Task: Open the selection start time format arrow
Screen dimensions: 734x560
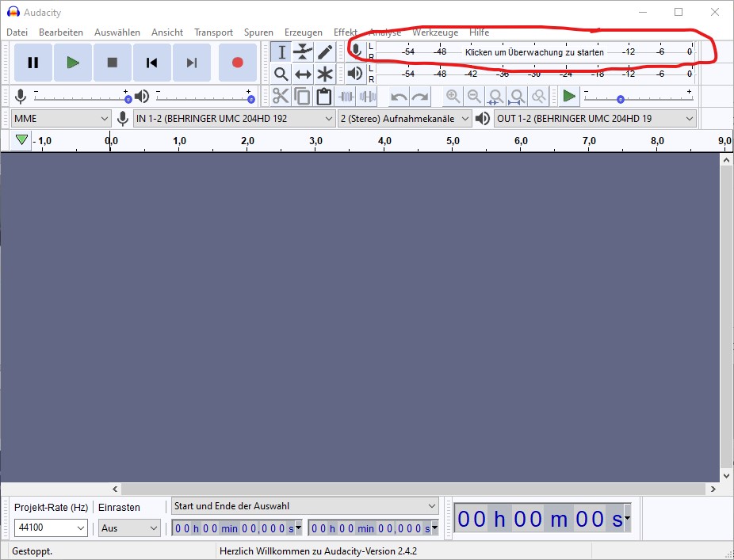Action: [298, 528]
